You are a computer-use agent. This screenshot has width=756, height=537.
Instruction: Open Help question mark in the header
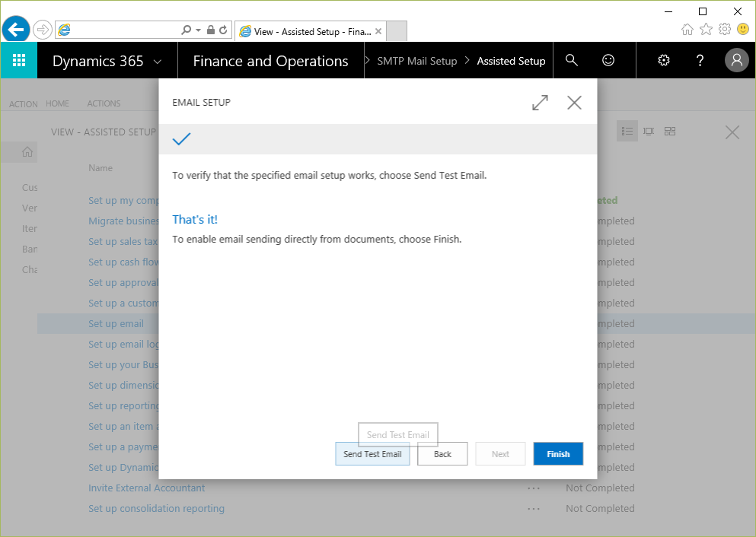pos(700,60)
